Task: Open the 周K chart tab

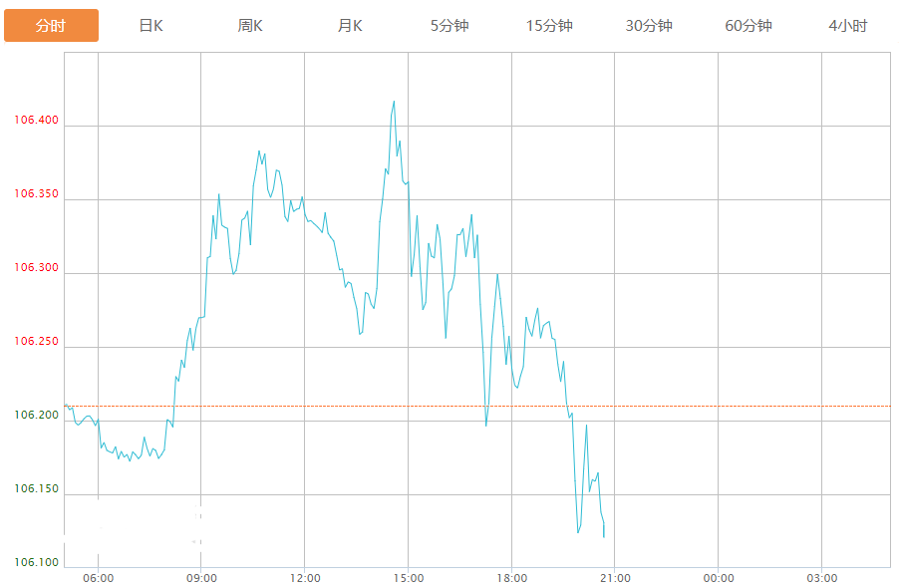Action: 250,26
